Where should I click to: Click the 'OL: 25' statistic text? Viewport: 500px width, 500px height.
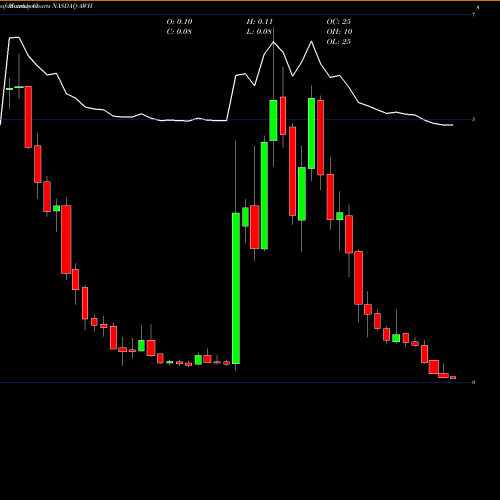(339, 42)
